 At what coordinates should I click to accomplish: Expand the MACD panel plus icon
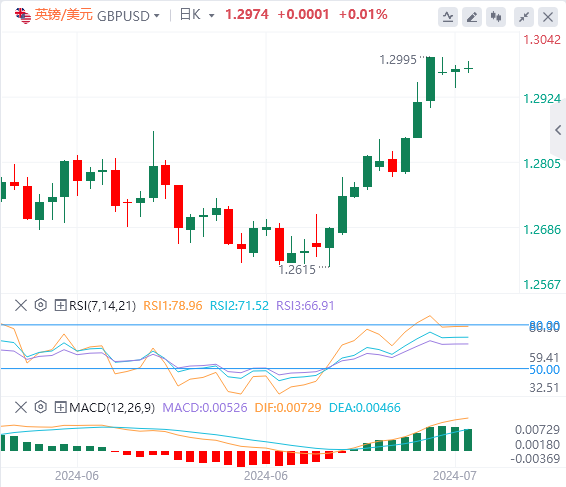(60, 408)
